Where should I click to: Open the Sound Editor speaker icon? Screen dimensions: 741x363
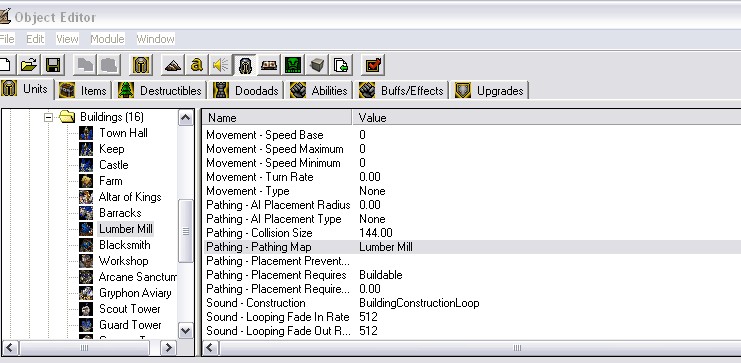tap(220, 65)
